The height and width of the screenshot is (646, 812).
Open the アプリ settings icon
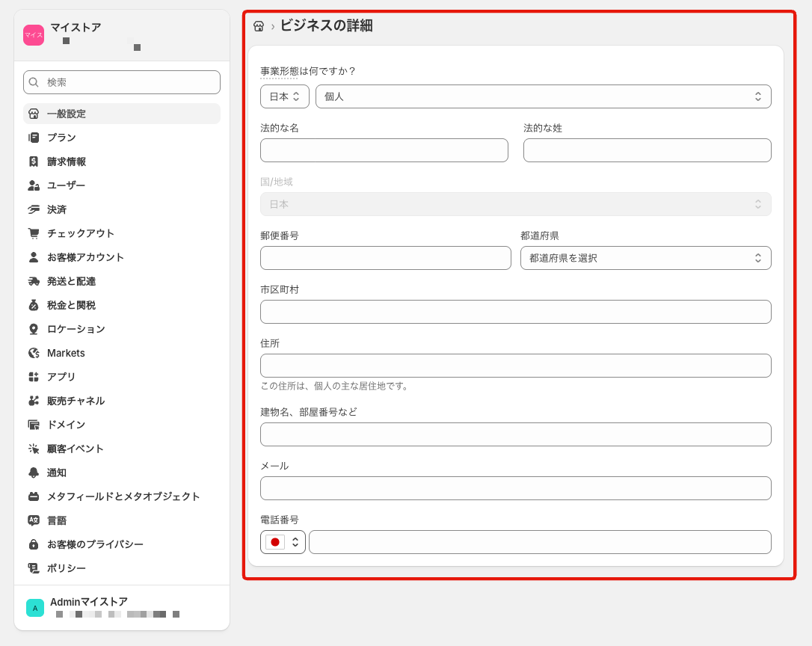(34, 377)
